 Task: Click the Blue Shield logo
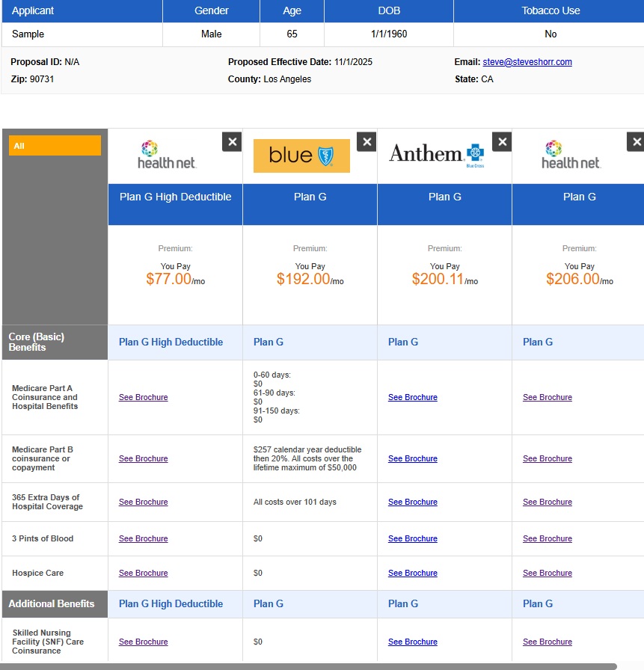tap(301, 156)
